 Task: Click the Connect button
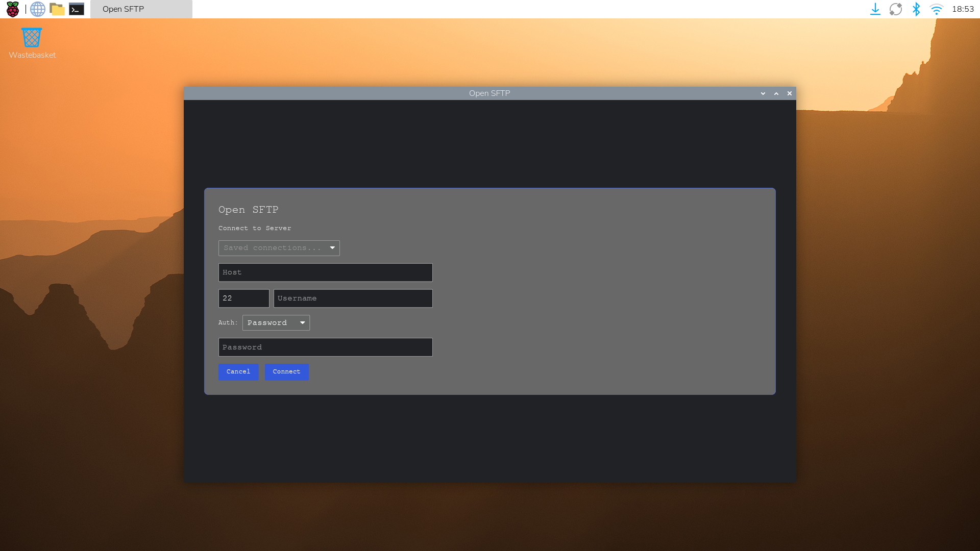tap(286, 372)
